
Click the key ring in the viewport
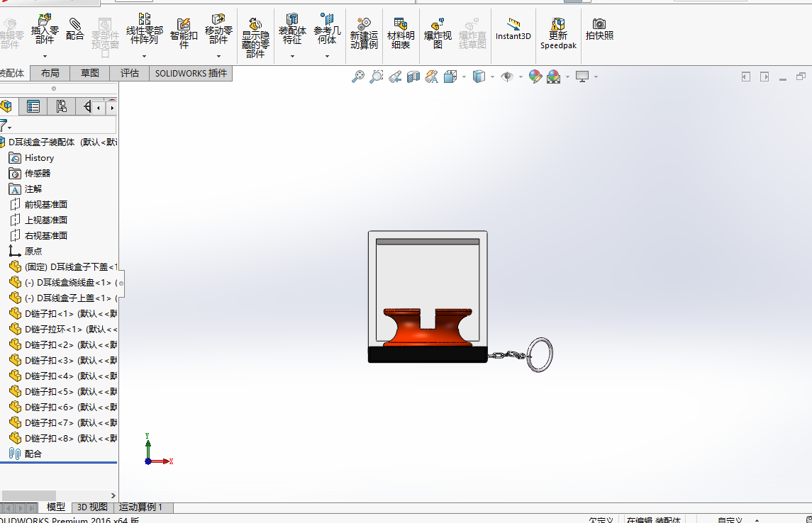pyautogui.click(x=540, y=354)
